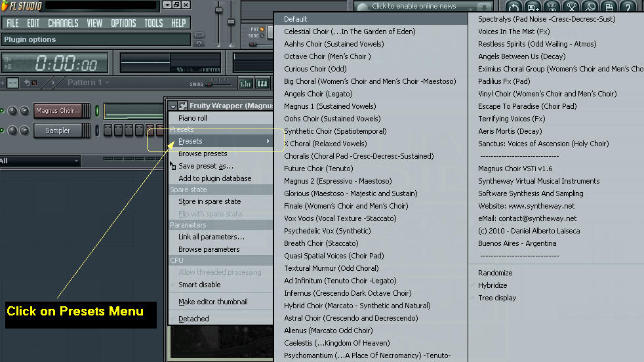Click the Plugin options hint bar

pyautogui.click(x=96, y=39)
